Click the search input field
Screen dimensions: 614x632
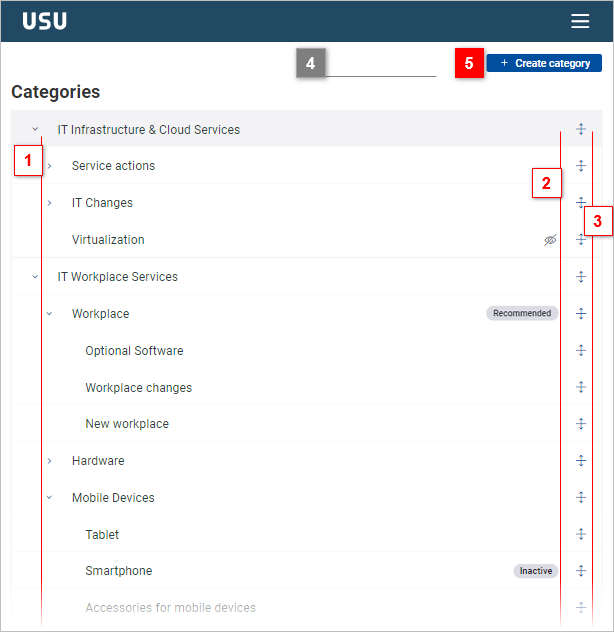tap(381, 65)
